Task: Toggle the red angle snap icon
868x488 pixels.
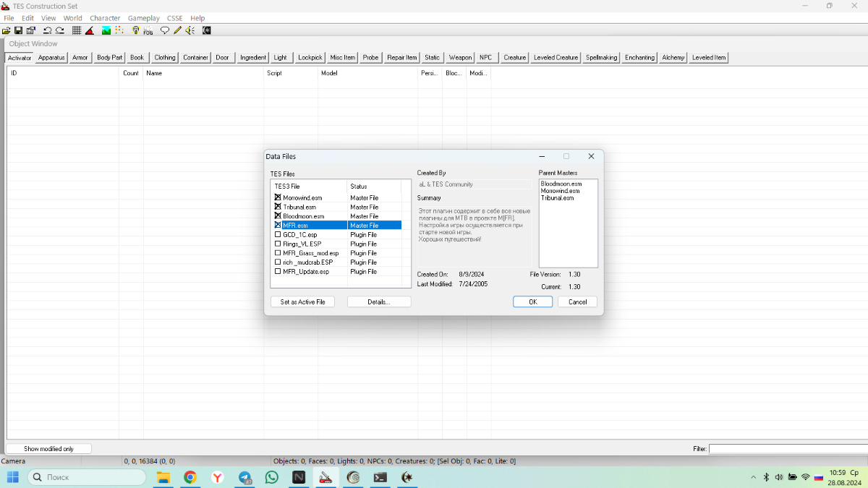Action: (90, 30)
